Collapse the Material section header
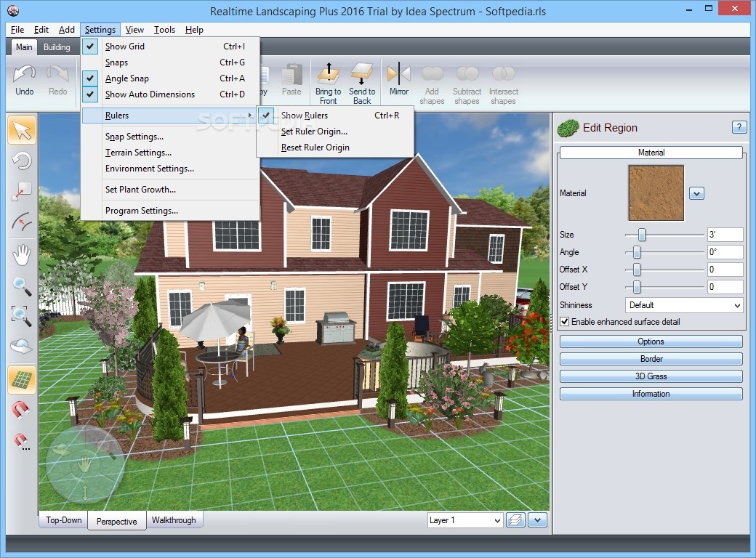 click(x=651, y=153)
